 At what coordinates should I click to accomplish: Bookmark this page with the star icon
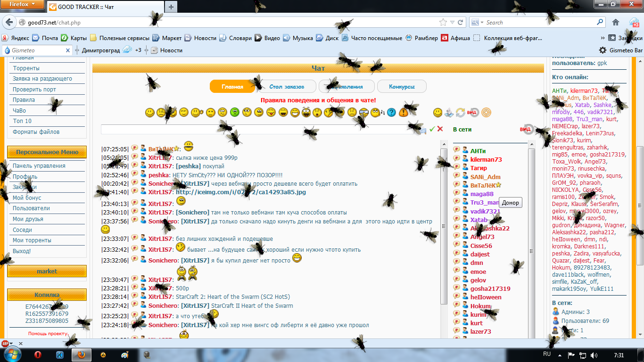pos(443,22)
